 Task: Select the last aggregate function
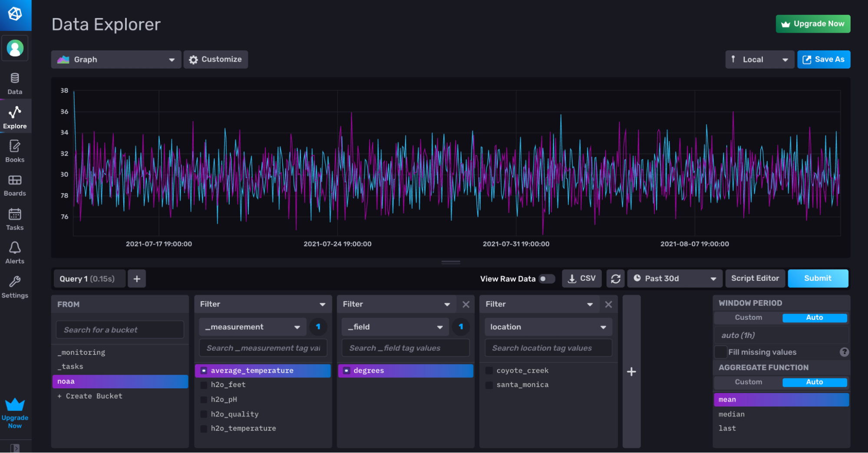tap(781, 429)
